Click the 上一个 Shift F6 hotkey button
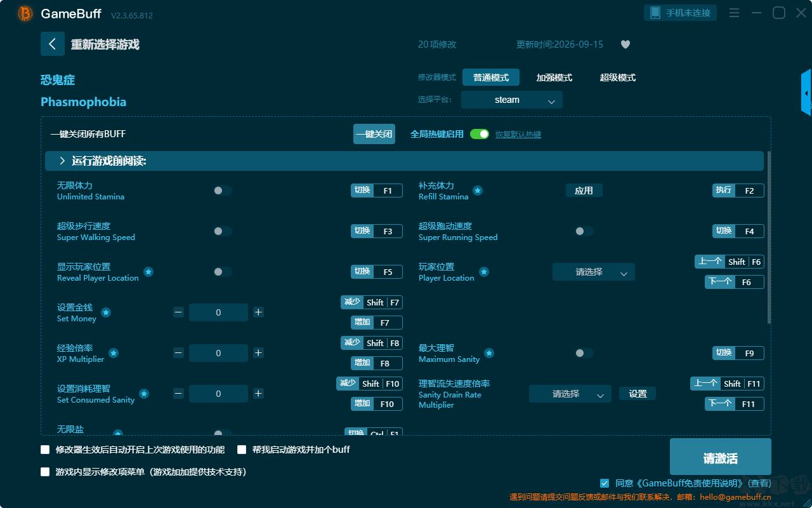Screen dimensions: 812x508 click(x=730, y=262)
